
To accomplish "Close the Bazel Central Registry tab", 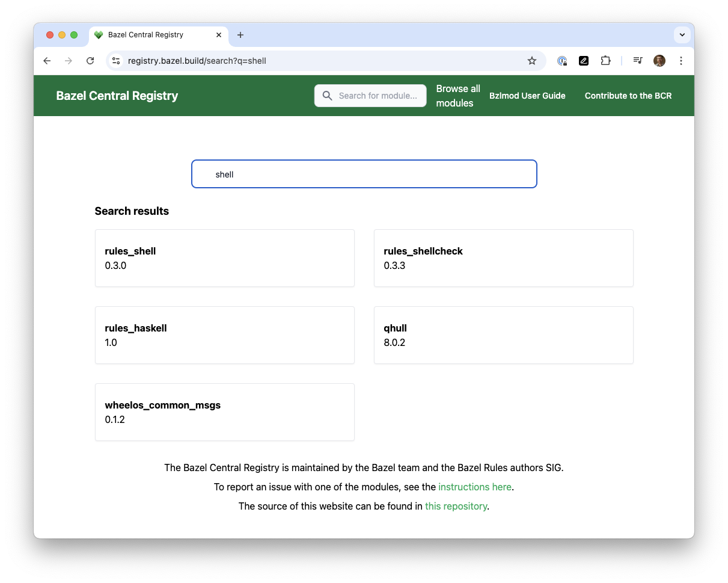I will 219,35.
